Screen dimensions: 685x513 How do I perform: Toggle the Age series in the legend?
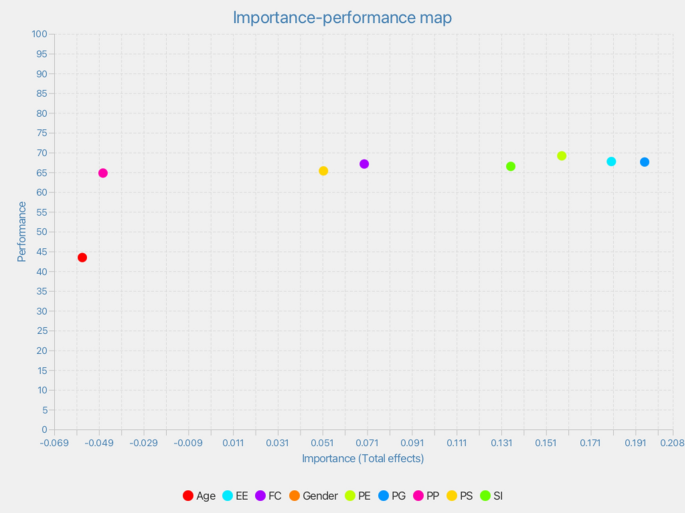point(199,496)
